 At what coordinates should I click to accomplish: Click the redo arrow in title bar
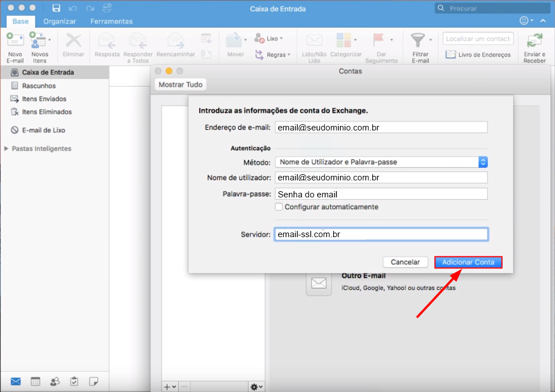(90, 8)
